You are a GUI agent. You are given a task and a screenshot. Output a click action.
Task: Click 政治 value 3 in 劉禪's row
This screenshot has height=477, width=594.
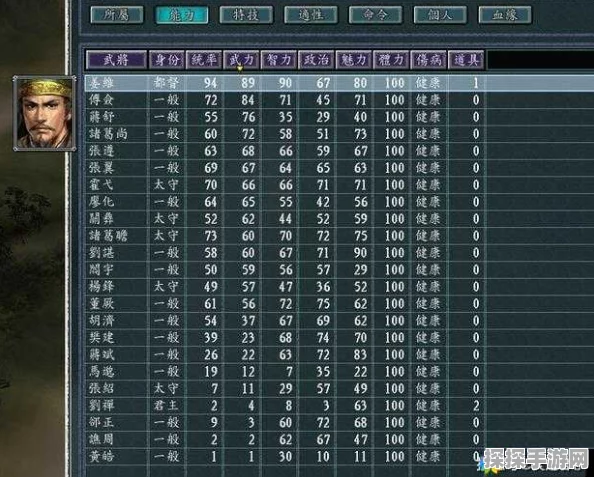327,405
